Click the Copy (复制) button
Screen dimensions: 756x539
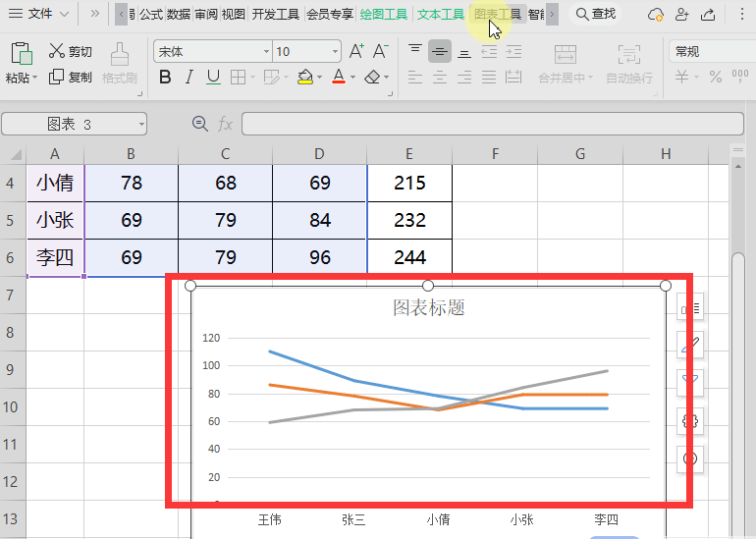tap(71, 77)
